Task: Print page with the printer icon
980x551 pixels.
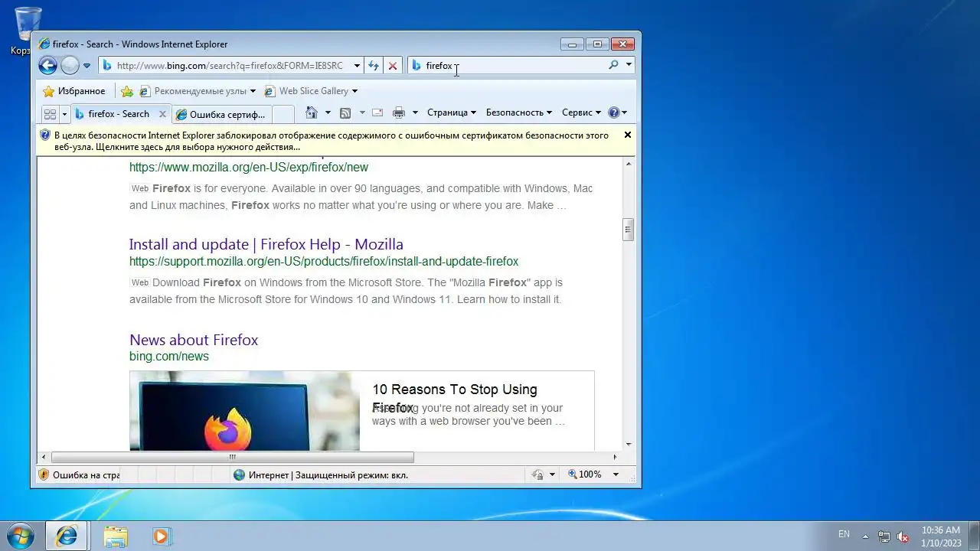Action: tap(399, 112)
